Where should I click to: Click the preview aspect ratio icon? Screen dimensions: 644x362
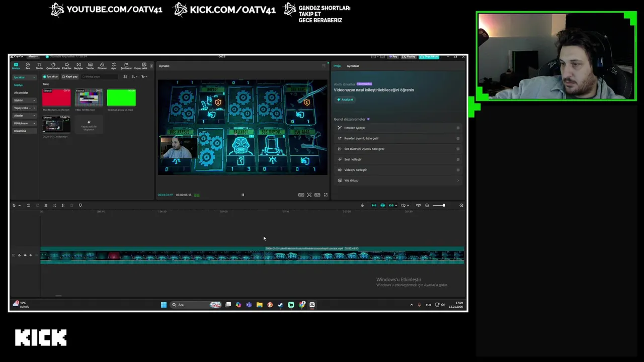pyautogui.click(x=317, y=195)
